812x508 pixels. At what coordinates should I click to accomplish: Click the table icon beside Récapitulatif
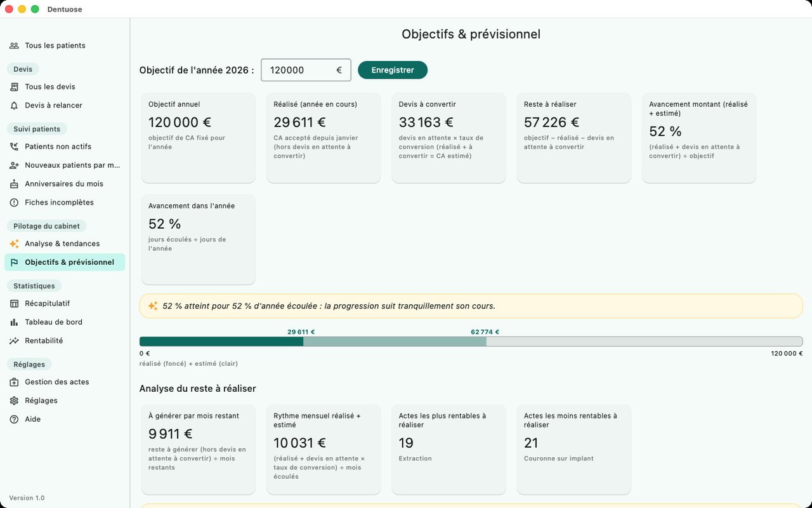[x=14, y=304]
